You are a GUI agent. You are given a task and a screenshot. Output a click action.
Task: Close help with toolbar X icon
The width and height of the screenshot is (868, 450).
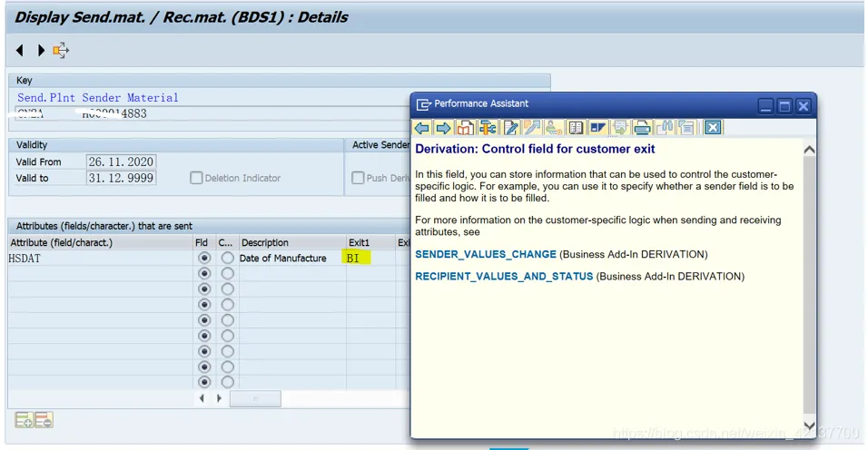[x=713, y=128]
